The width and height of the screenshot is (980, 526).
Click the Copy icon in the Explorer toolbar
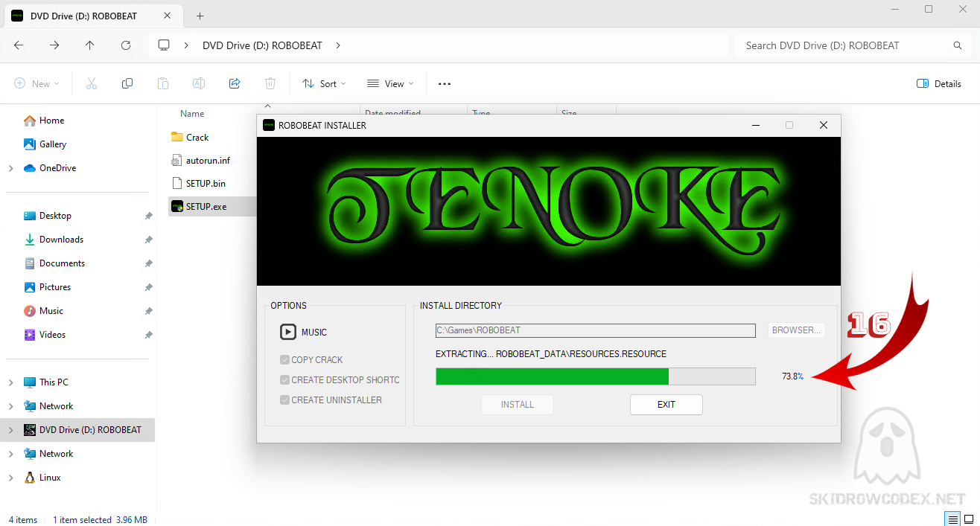[x=127, y=84]
